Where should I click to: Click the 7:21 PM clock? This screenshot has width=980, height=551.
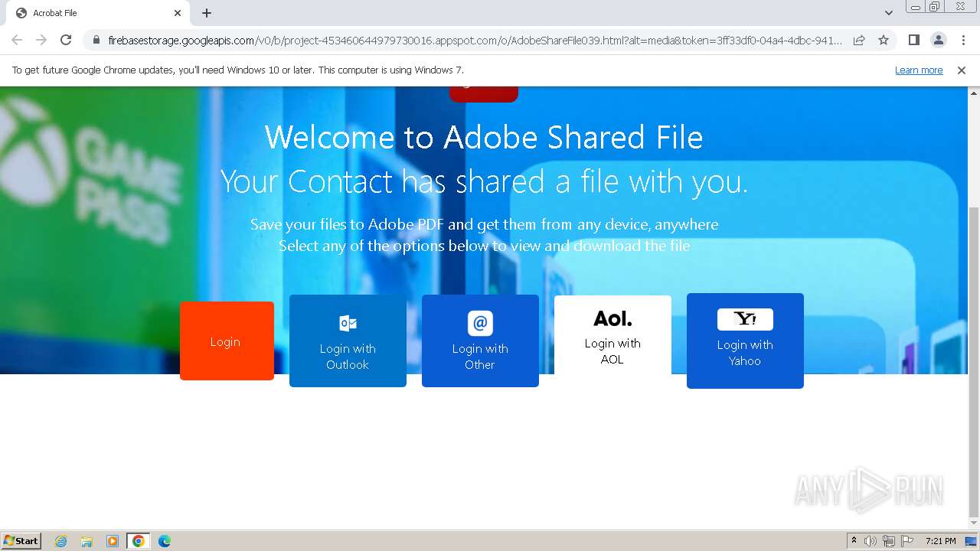coord(940,541)
